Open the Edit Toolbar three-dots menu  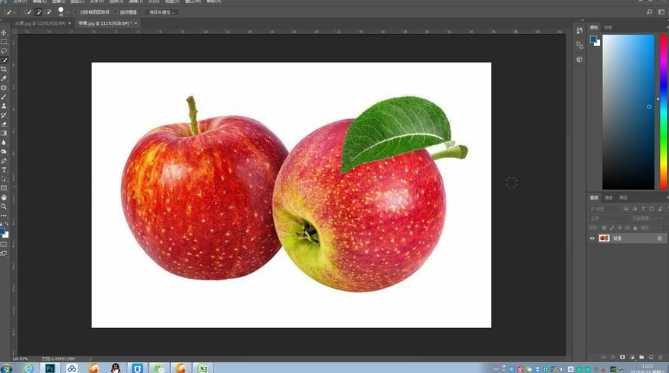(x=4, y=216)
